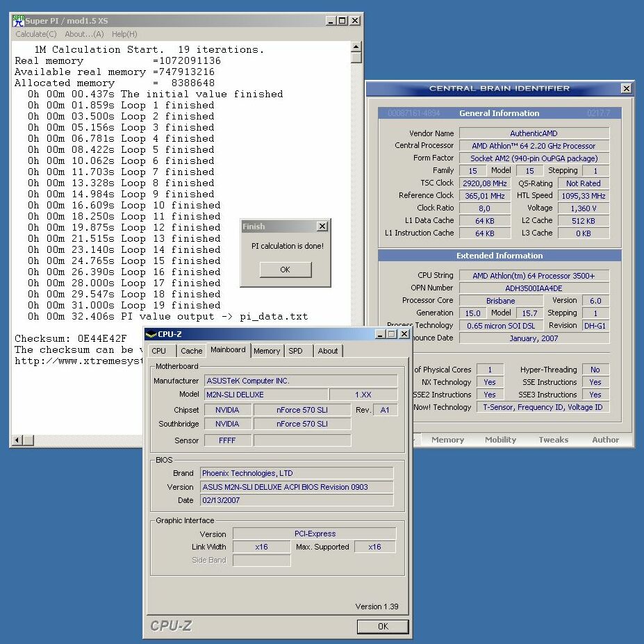Screen dimensions: 644x644
Task: Go to the CPU-Z Memory tab
Action: tap(267, 351)
